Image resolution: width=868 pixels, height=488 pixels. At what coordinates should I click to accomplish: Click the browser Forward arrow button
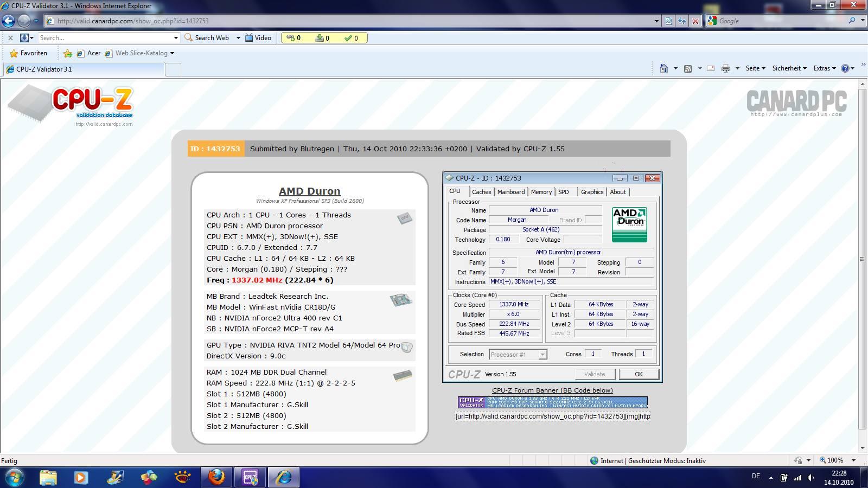click(24, 21)
